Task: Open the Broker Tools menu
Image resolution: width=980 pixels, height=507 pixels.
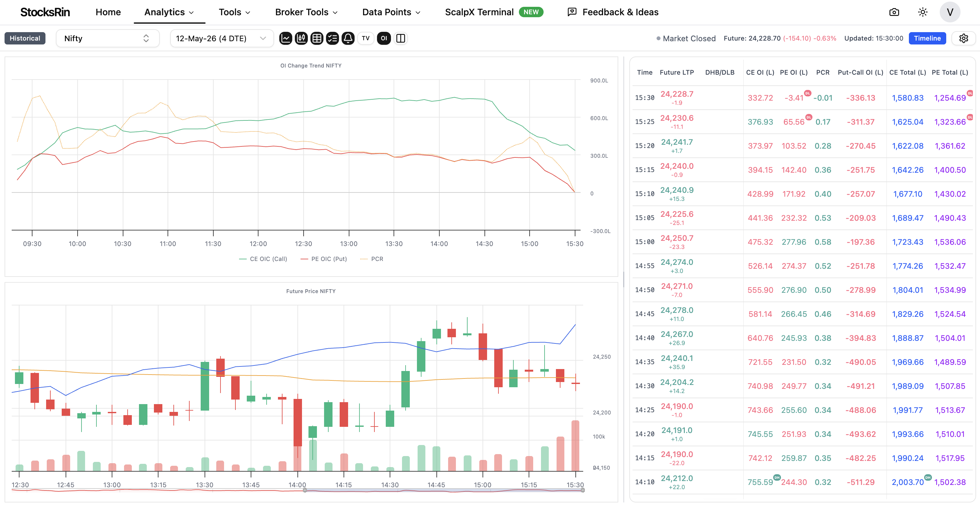Action: tap(306, 12)
